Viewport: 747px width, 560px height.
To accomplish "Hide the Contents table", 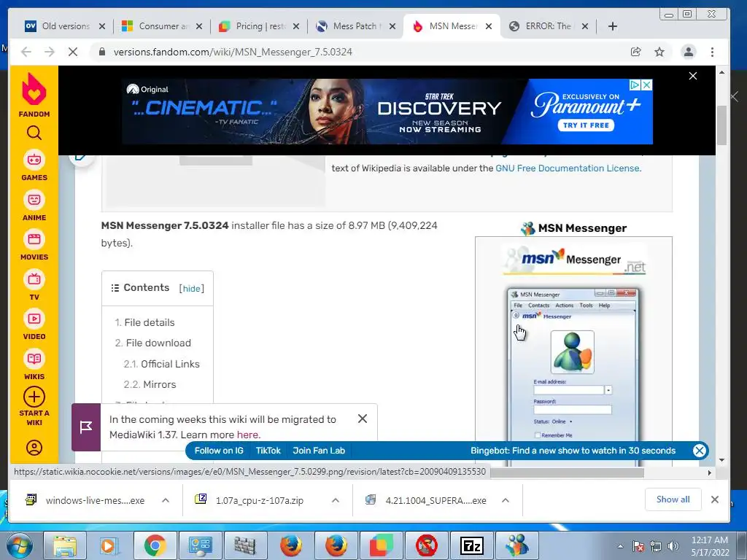I will tap(192, 289).
